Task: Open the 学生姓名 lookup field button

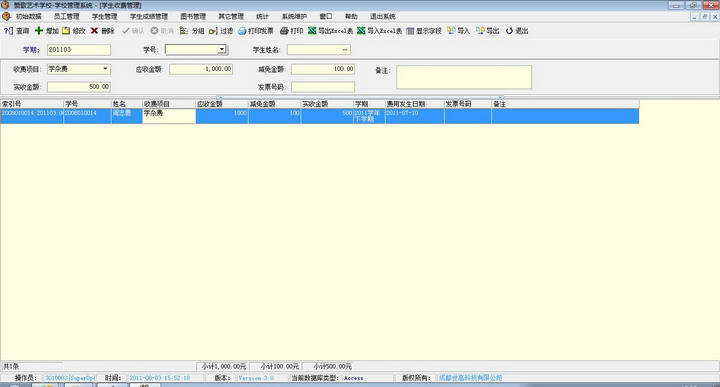Action: [x=345, y=50]
